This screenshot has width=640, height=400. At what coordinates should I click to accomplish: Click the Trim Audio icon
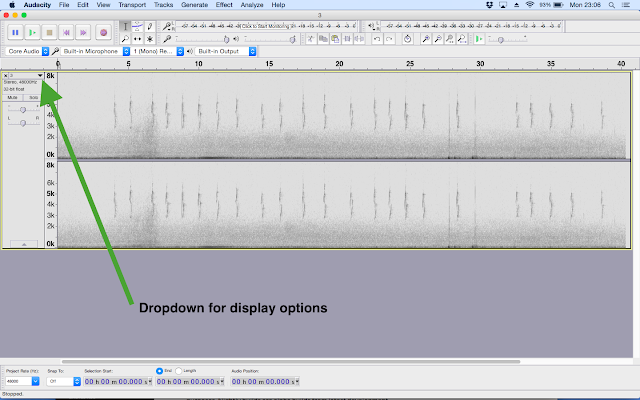(x=347, y=39)
